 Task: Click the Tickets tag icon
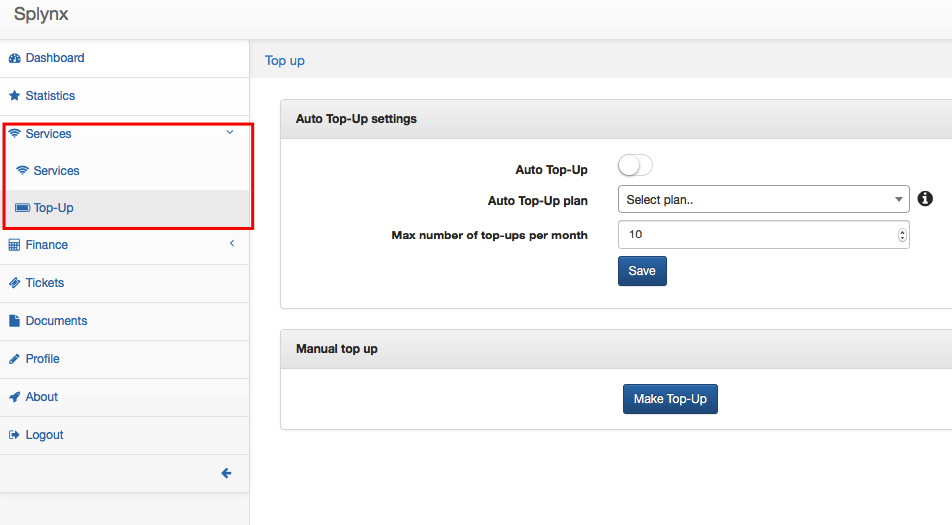click(x=14, y=283)
